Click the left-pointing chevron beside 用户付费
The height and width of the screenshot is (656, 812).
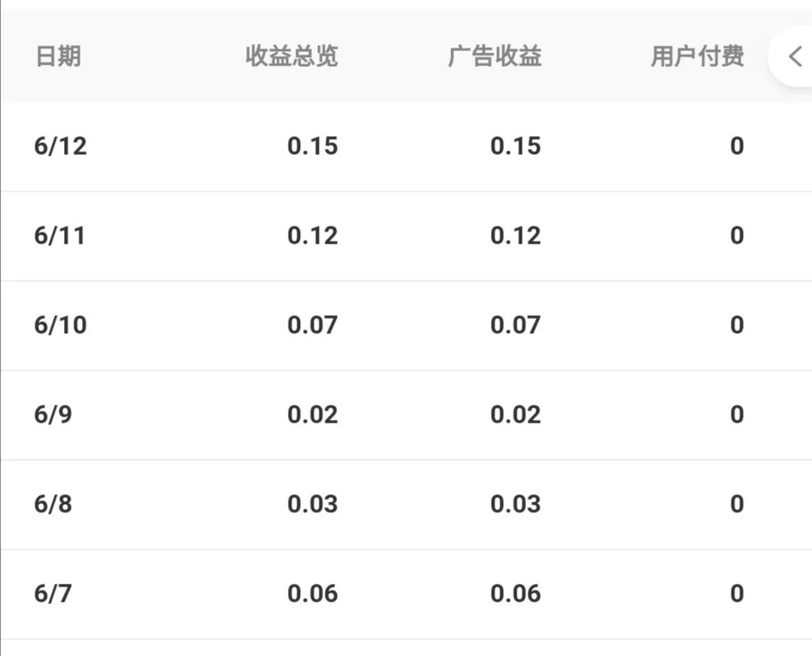tap(795, 56)
